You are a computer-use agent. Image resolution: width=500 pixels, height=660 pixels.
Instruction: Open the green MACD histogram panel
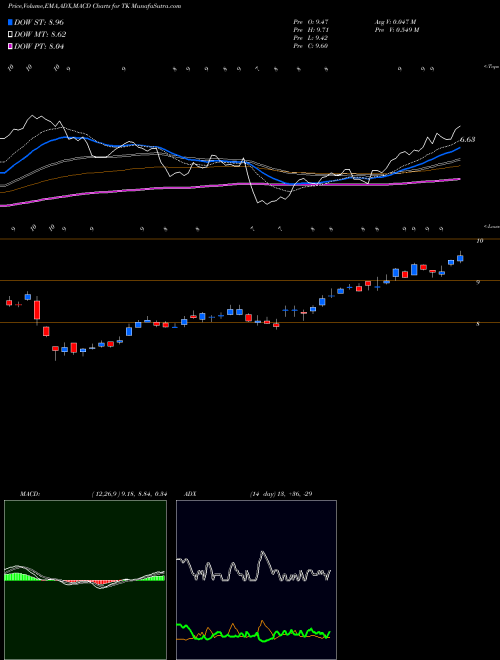[x=85, y=580]
